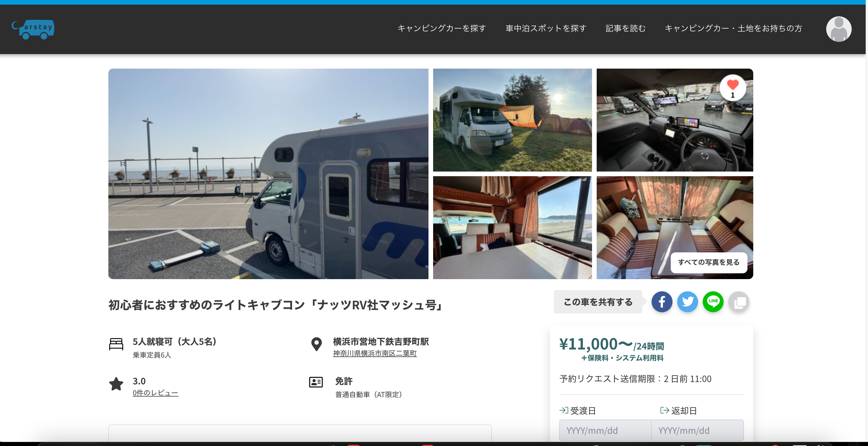
Task: Click ＋保険料・システム利用料 text
Action: coord(622,358)
